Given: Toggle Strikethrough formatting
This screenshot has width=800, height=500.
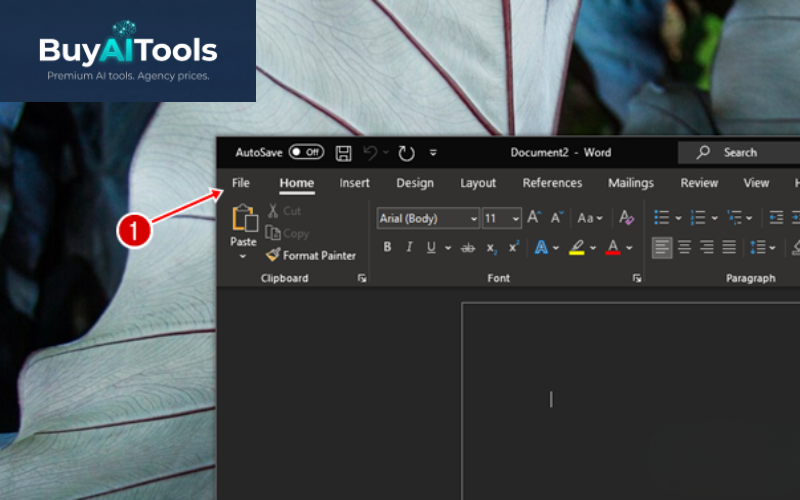Looking at the screenshot, I should click(468, 248).
